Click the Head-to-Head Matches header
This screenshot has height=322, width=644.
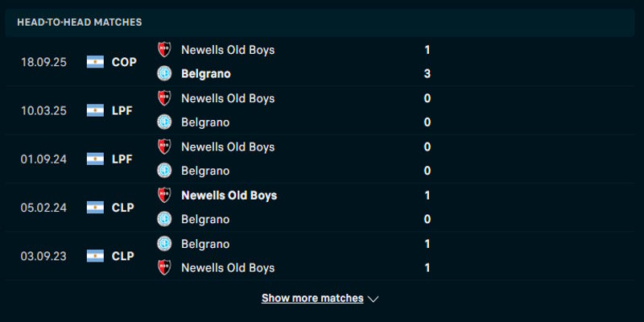(x=79, y=22)
